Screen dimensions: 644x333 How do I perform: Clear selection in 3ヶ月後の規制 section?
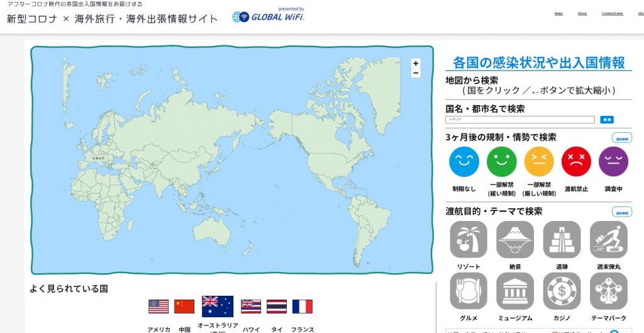[622, 138]
